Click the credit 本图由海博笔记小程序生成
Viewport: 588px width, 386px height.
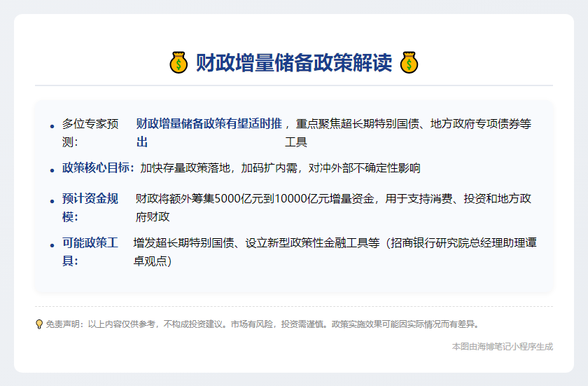[503, 347]
